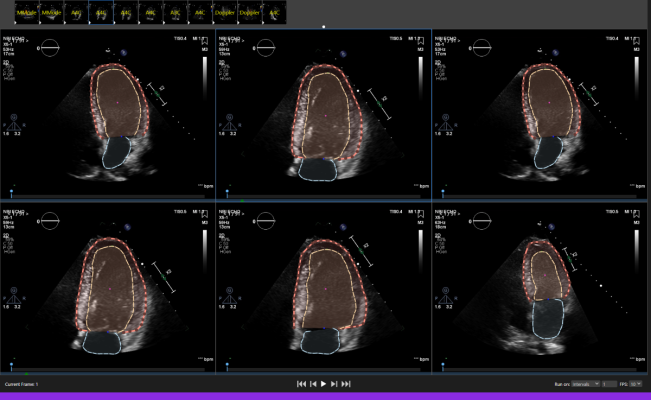Click the highlighted A4C thumbnail
The height and width of the screenshot is (400, 651).
pyautogui.click(x=100, y=12)
